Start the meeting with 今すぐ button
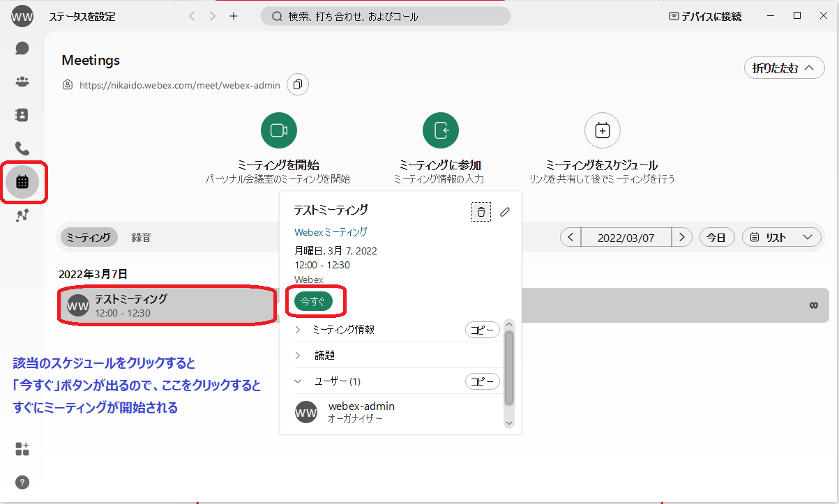Viewport: 839px width, 504px height. coord(314,301)
